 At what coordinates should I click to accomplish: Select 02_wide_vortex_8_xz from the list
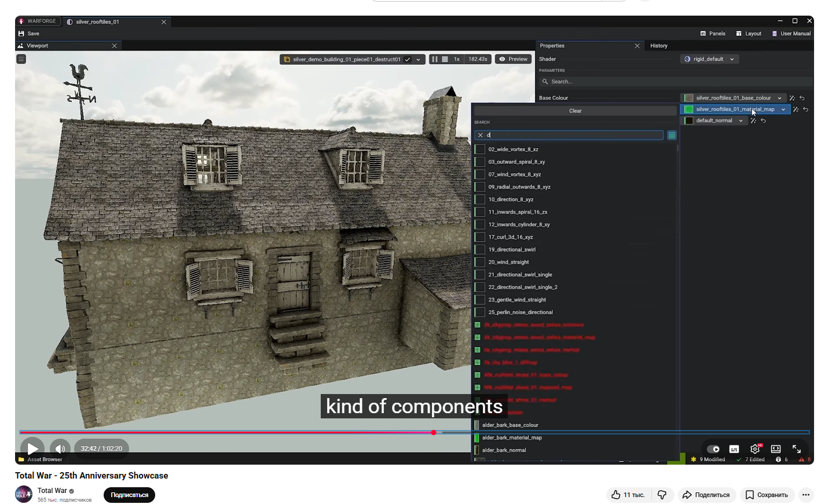coord(513,149)
